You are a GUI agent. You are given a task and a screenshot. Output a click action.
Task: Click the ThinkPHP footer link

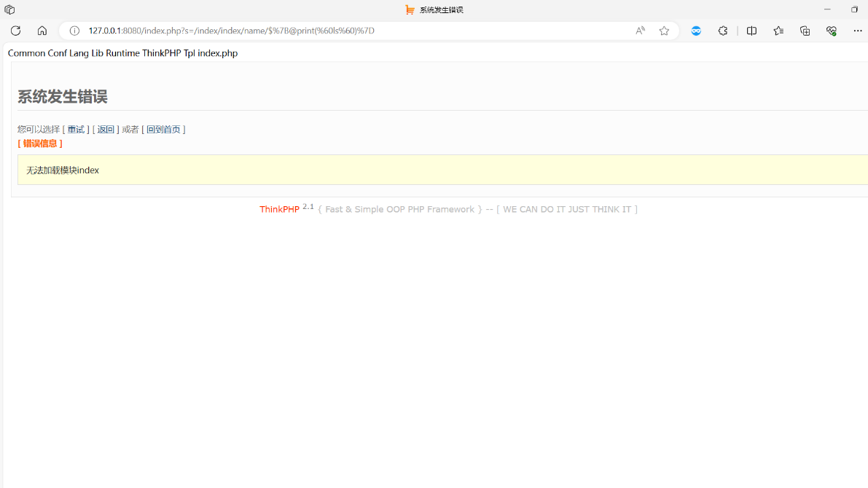coord(279,210)
